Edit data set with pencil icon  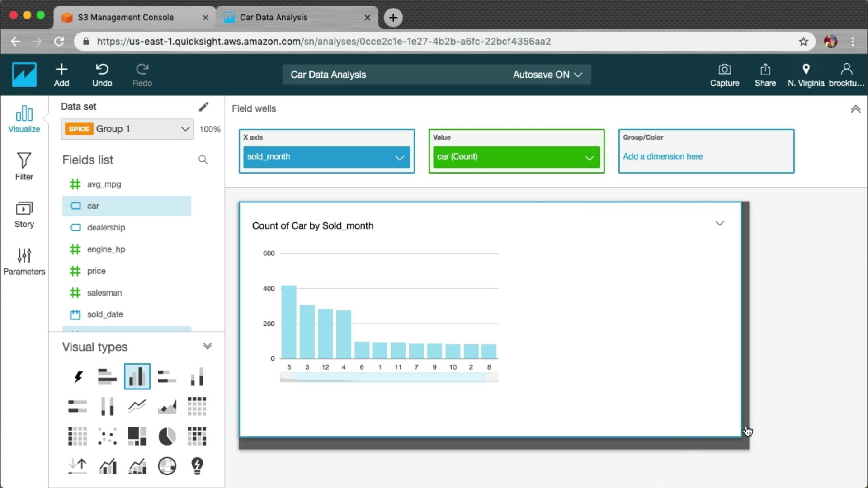(x=203, y=107)
